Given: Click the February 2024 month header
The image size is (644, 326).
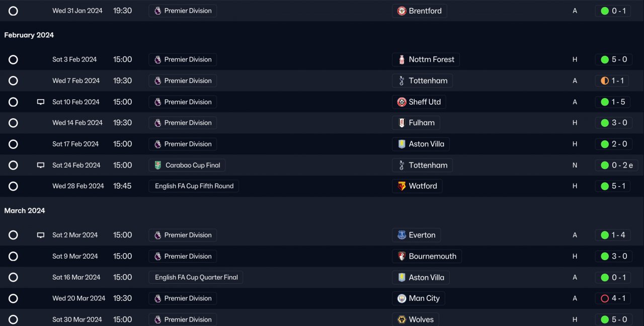Looking at the screenshot, I should (29, 35).
